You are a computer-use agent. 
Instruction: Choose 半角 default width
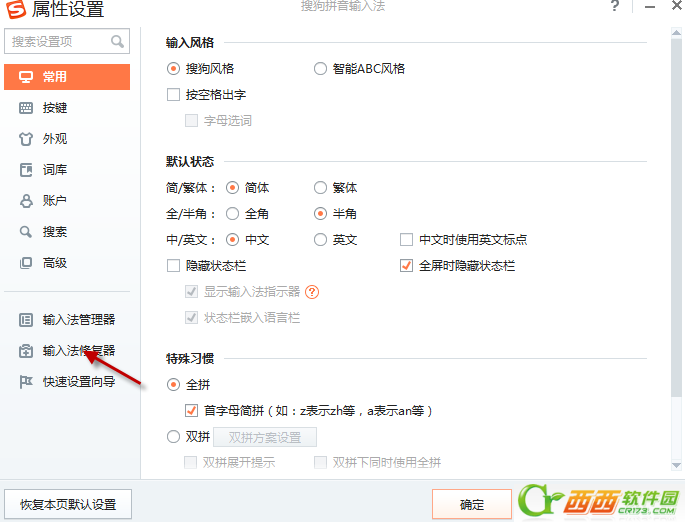pos(320,214)
